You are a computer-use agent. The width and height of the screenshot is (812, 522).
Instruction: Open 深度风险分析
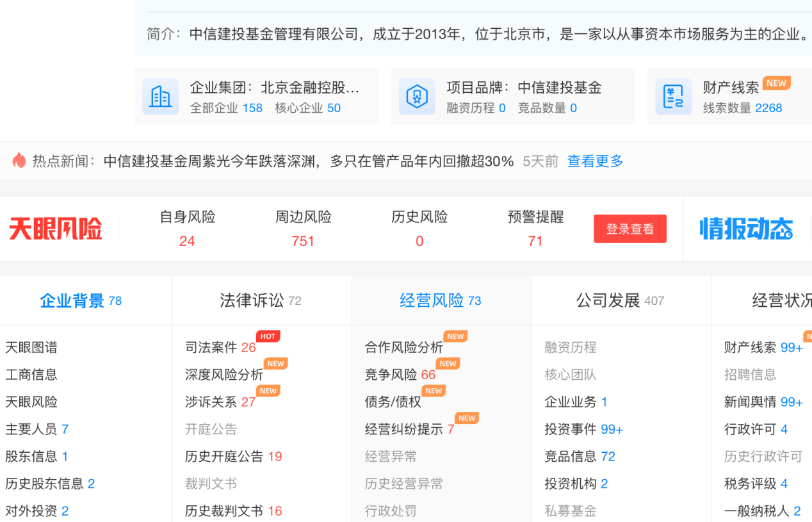[x=224, y=375]
